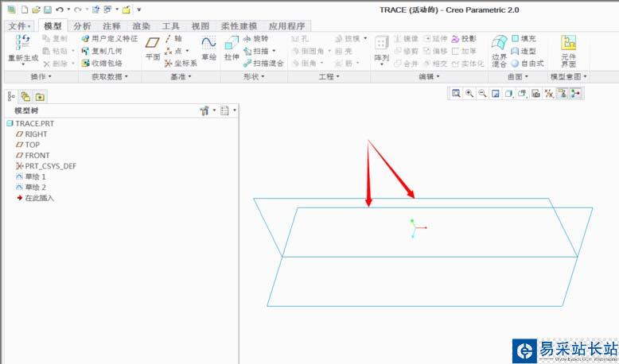Image resolution: width=619 pixels, height=364 pixels.
Task: Switch to the 视图 tab
Action: click(x=200, y=26)
